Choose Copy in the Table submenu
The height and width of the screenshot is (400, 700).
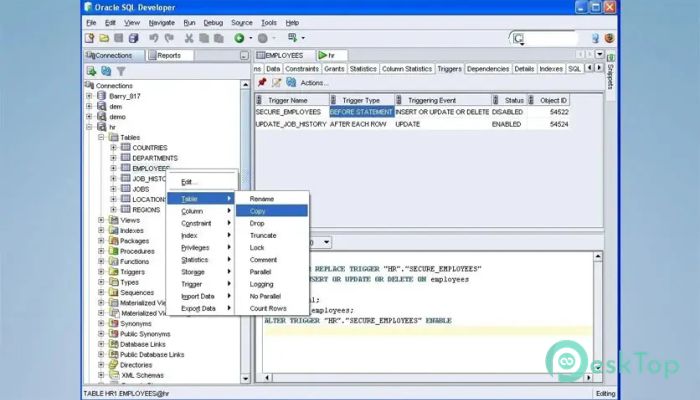(x=271, y=211)
